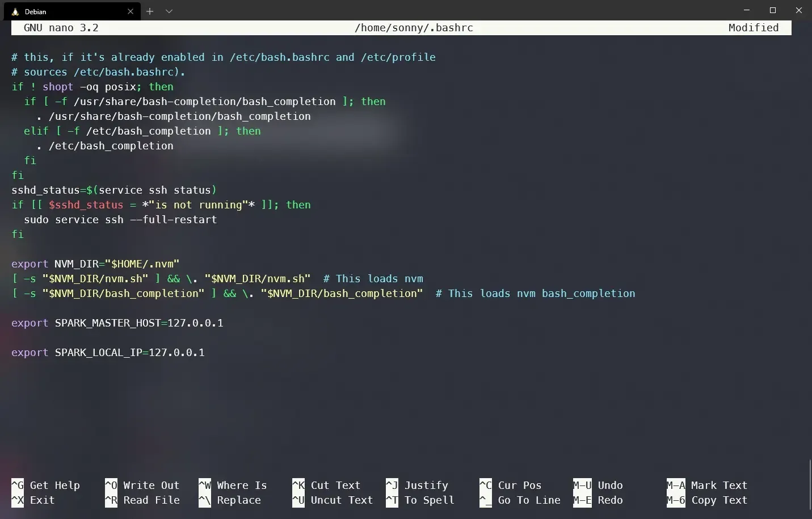Minimize the terminal window
812x519 pixels.
coord(746,10)
